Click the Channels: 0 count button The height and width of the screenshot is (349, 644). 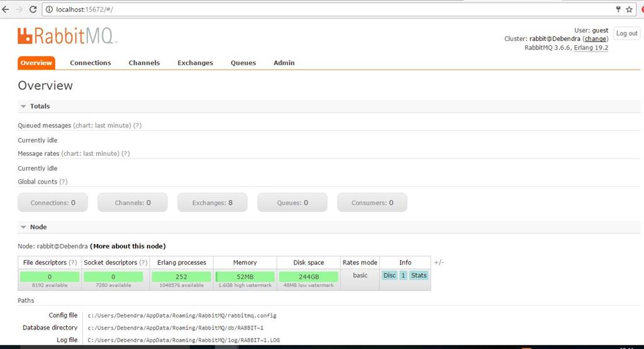coord(133,202)
